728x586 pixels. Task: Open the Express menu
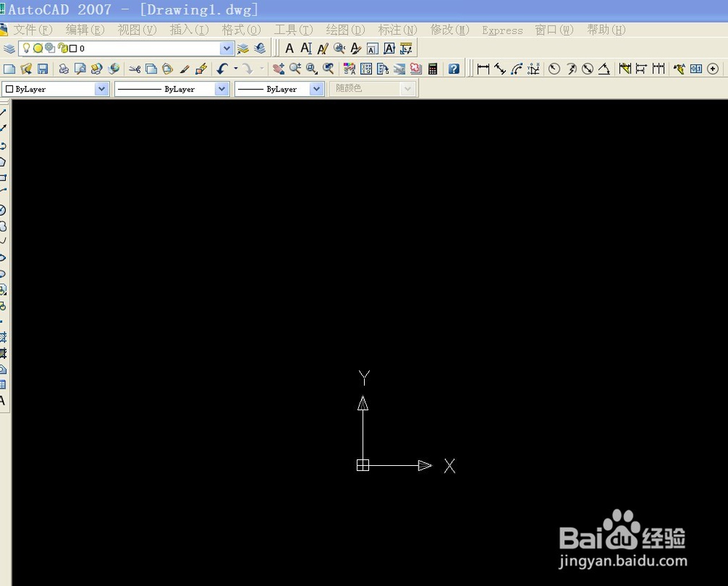502,30
